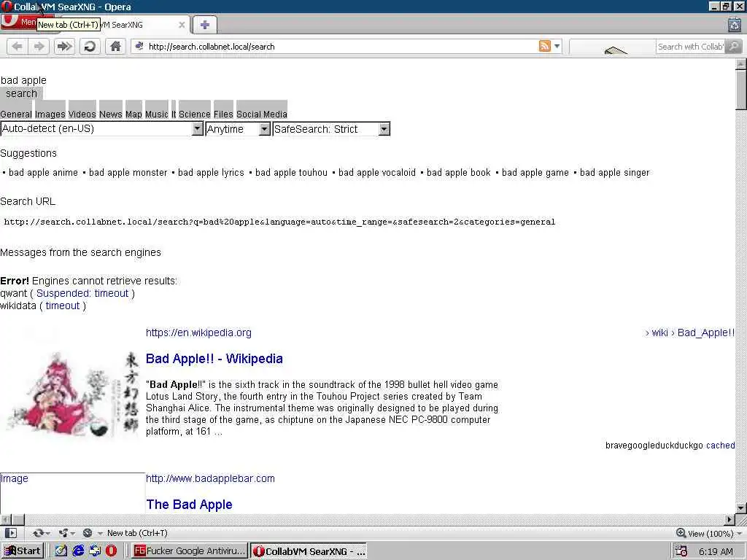The image size is (747, 560).
Task: Select suggestion bad apple anime
Action: (43, 172)
